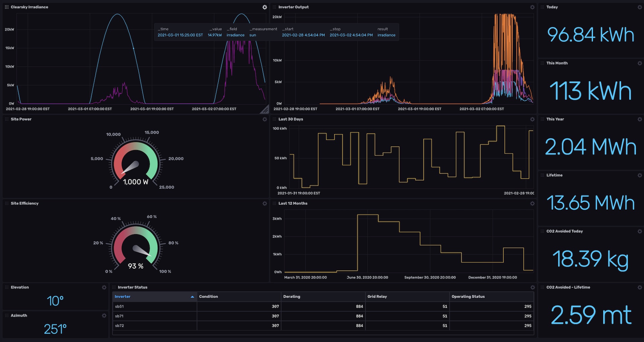The width and height of the screenshot is (644, 342).
Task: Open the Azimuth cell gear menu
Action: (x=104, y=316)
